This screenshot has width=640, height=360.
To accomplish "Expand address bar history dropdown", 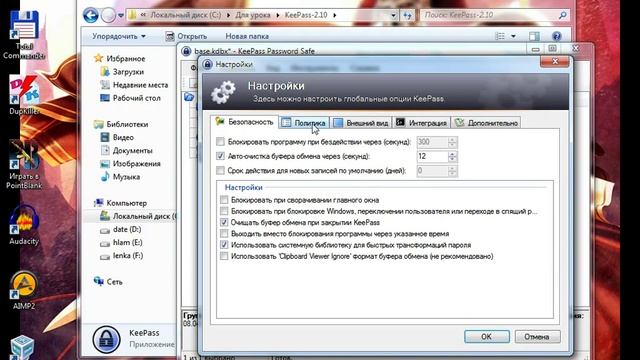I will point(393,16).
